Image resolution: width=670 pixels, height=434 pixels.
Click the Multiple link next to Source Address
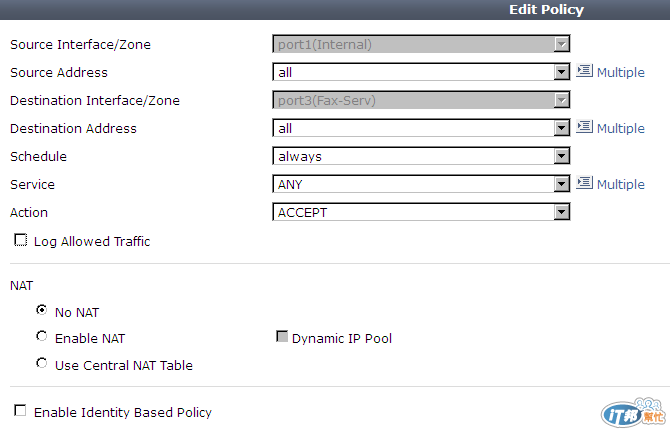pos(620,72)
